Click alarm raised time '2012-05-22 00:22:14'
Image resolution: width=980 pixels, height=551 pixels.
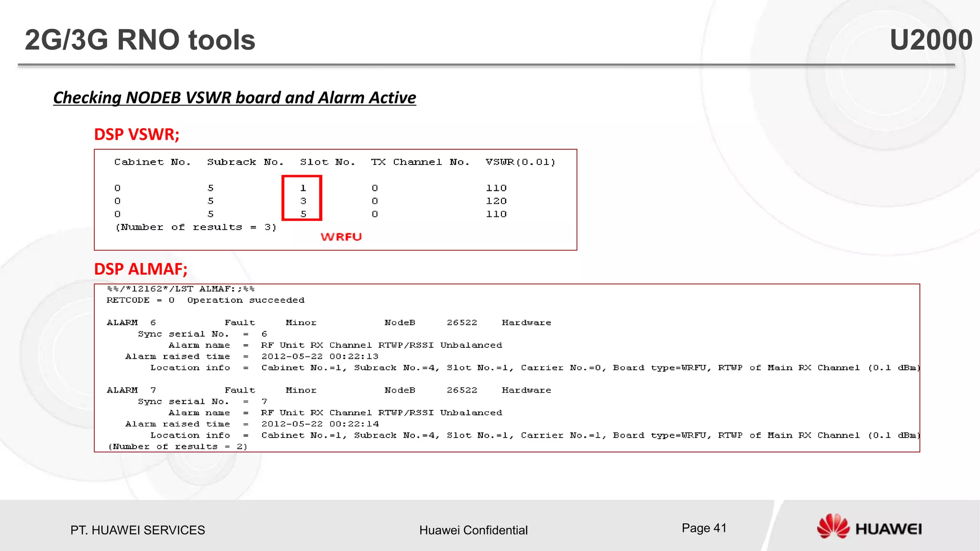pyautogui.click(x=320, y=424)
